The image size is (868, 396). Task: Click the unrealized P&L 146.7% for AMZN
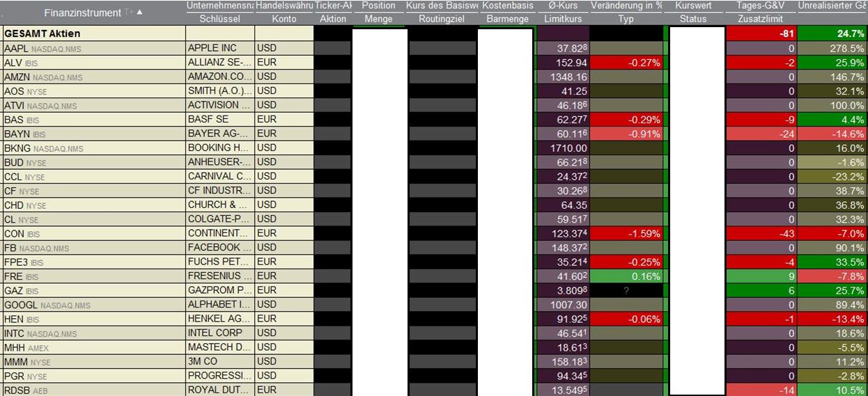(x=832, y=77)
